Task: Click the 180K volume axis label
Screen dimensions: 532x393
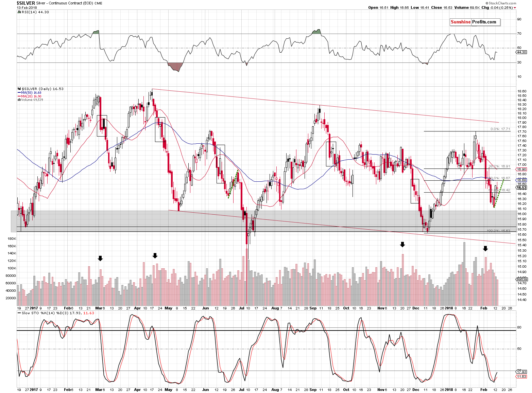Action: click(12, 239)
